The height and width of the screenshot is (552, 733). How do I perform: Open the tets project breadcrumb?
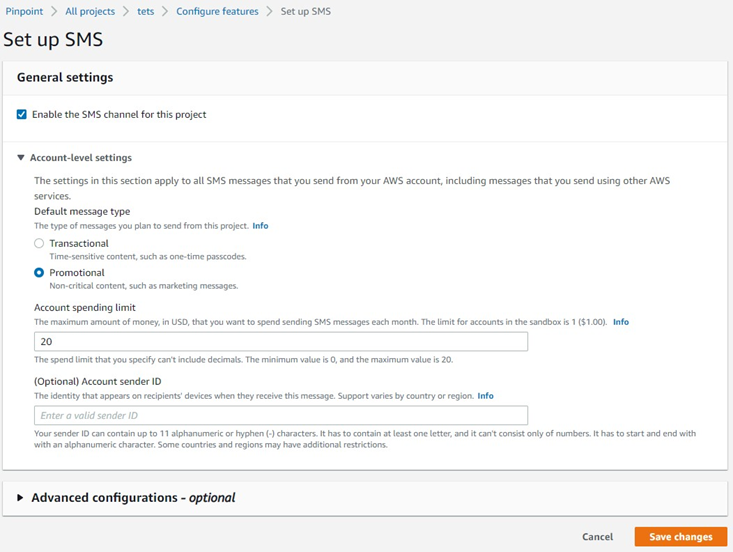[146, 12]
